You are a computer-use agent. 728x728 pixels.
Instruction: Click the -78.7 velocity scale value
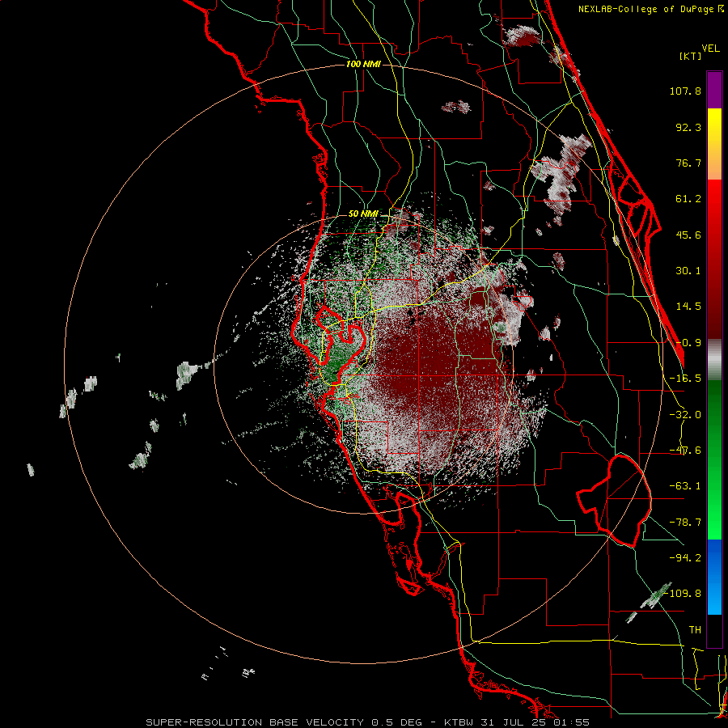[685, 523]
